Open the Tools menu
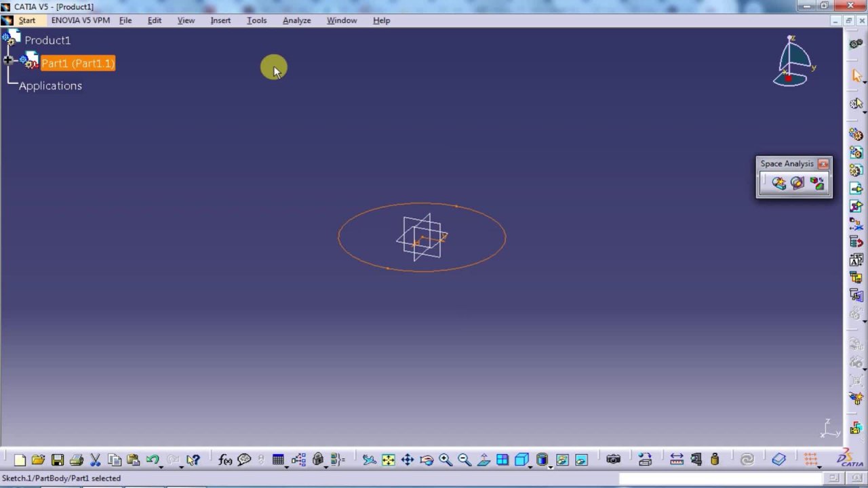868x488 pixels. pos(256,20)
